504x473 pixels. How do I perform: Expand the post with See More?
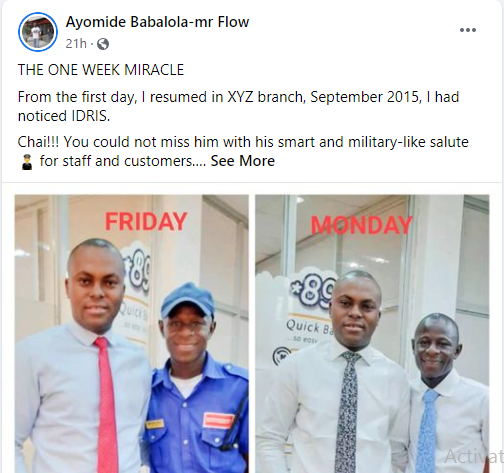tap(243, 161)
